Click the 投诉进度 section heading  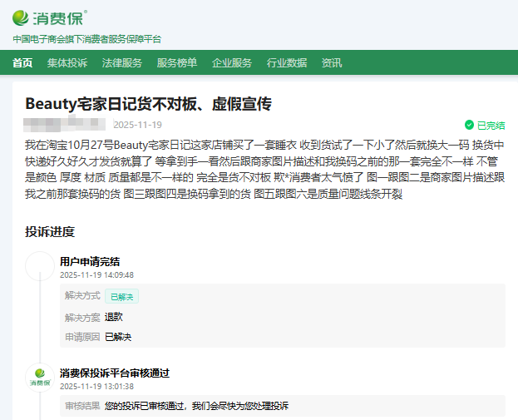(x=50, y=232)
